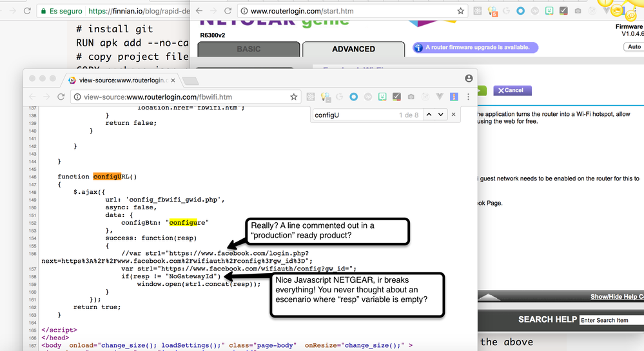Click the Search Help input field

pos(610,320)
